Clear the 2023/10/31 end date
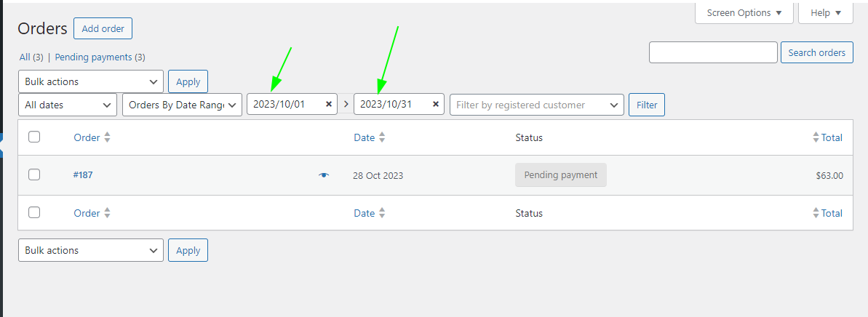 pos(436,105)
